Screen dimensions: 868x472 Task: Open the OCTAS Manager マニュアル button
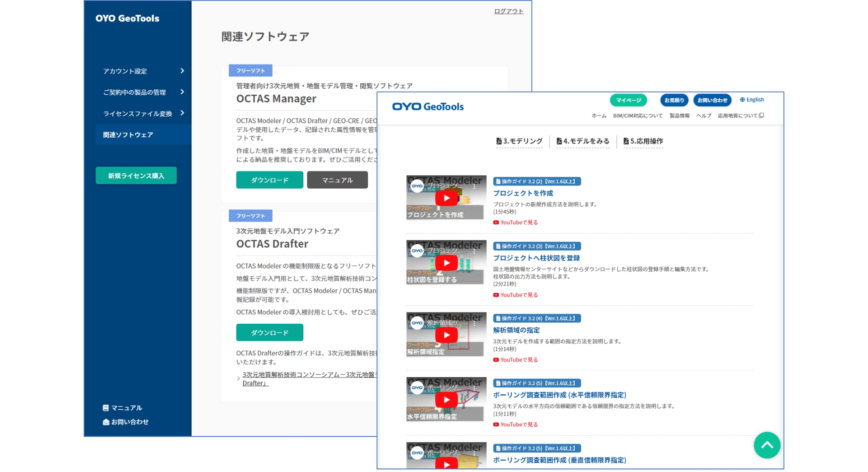337,180
